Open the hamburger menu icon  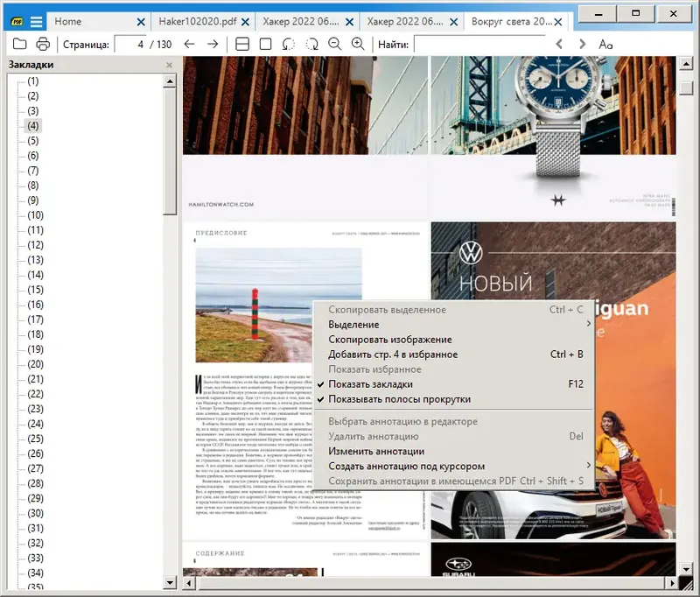click(x=36, y=21)
